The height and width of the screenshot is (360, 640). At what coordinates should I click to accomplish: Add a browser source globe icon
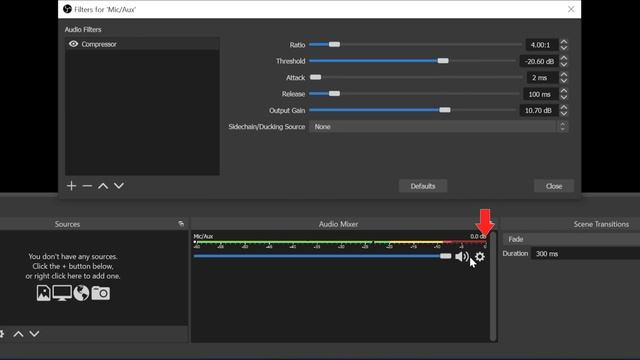pos(81,293)
